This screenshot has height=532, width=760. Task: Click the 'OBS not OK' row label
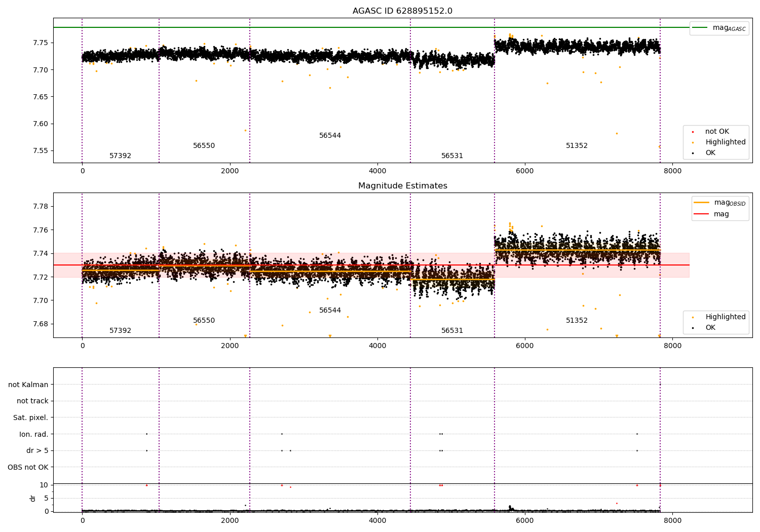coord(28,468)
